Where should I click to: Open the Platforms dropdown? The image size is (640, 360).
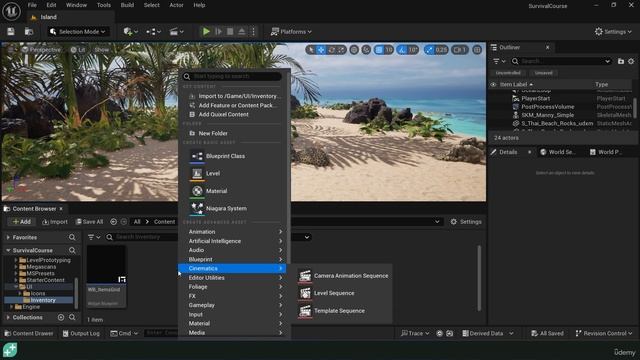[x=291, y=31]
